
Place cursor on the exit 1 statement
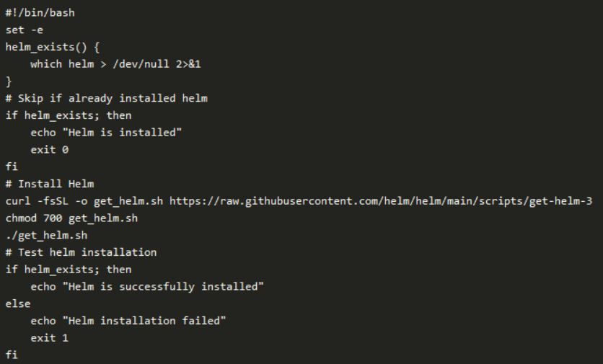[x=49, y=337]
